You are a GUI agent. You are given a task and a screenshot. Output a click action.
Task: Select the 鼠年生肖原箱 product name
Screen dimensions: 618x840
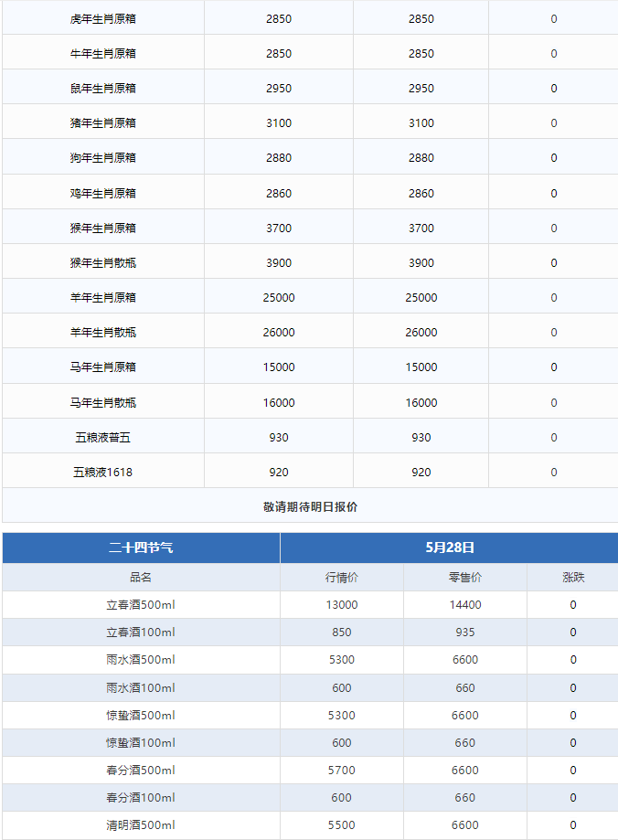(x=103, y=89)
